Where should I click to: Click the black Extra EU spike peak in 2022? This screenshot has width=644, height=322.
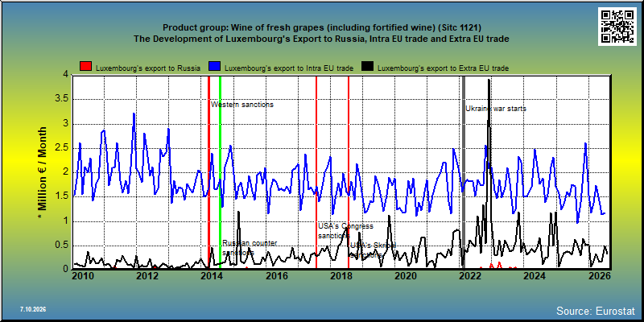[489, 80]
